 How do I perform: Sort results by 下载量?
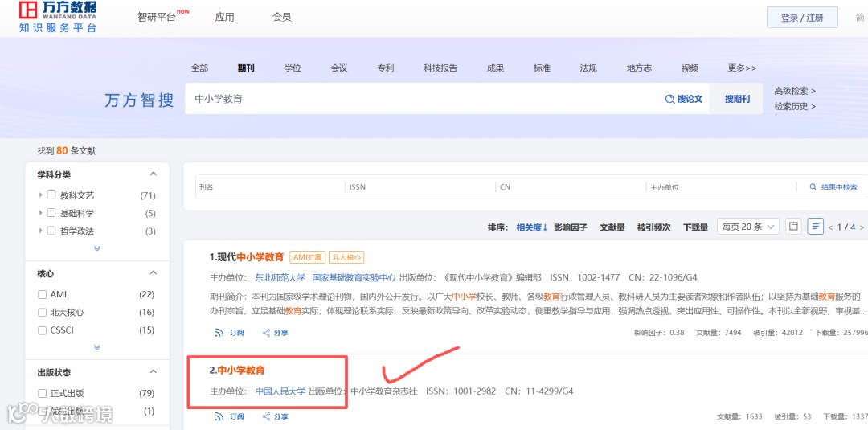click(695, 227)
